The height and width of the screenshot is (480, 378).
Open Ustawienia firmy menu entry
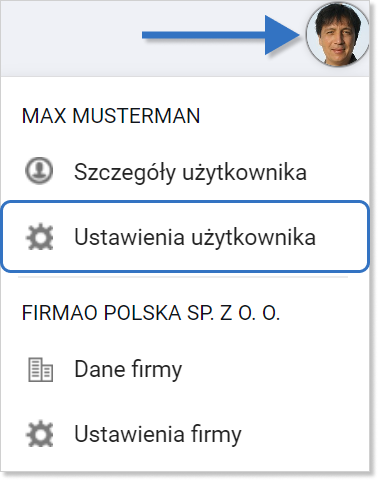coord(185,434)
